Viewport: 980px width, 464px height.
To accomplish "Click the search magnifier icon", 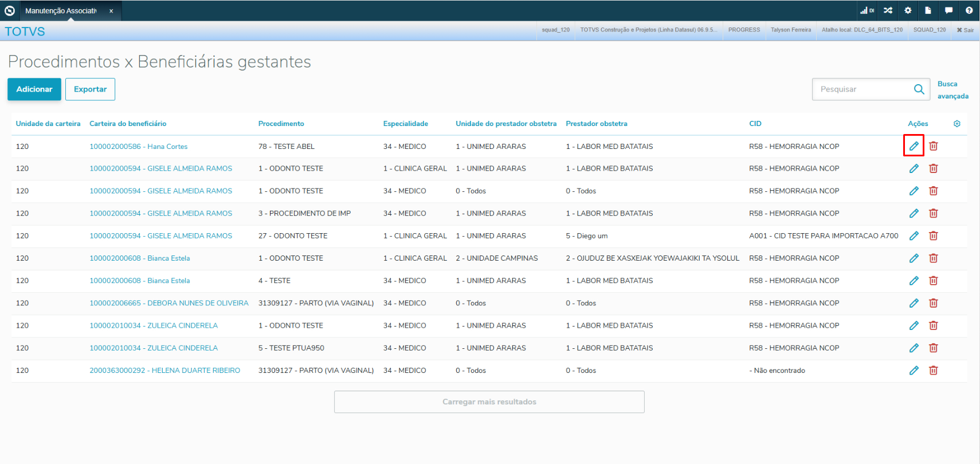I will (919, 89).
